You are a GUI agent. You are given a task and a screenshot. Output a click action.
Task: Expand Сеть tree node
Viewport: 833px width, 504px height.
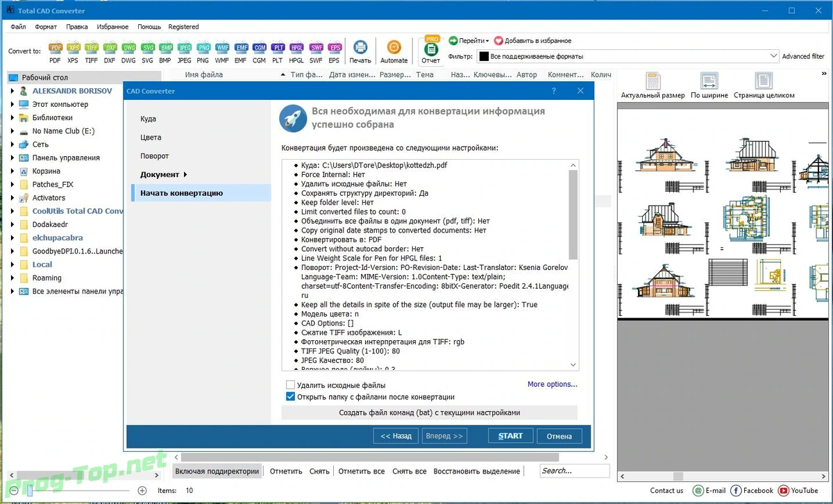(12, 144)
